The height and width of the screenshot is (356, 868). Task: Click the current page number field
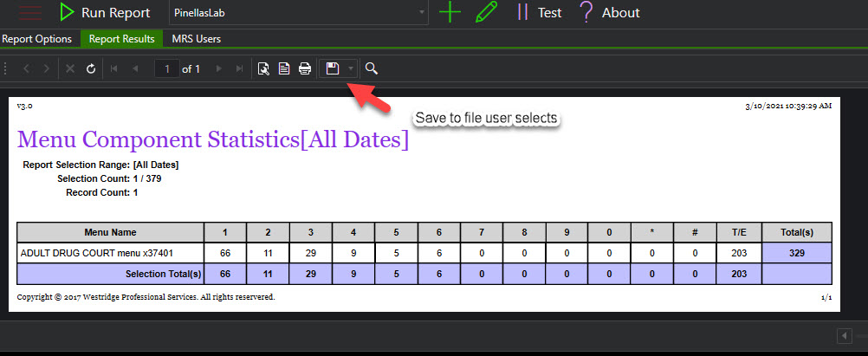click(x=166, y=68)
